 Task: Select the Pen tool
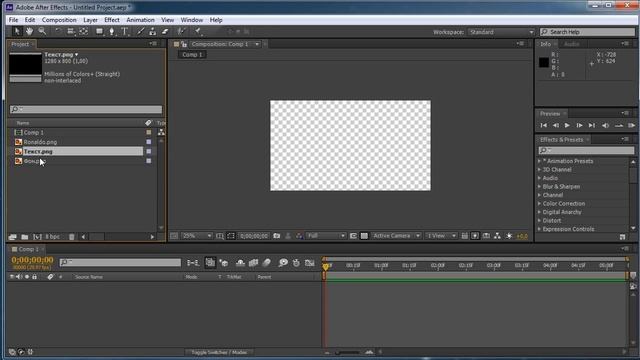[x=112, y=31]
